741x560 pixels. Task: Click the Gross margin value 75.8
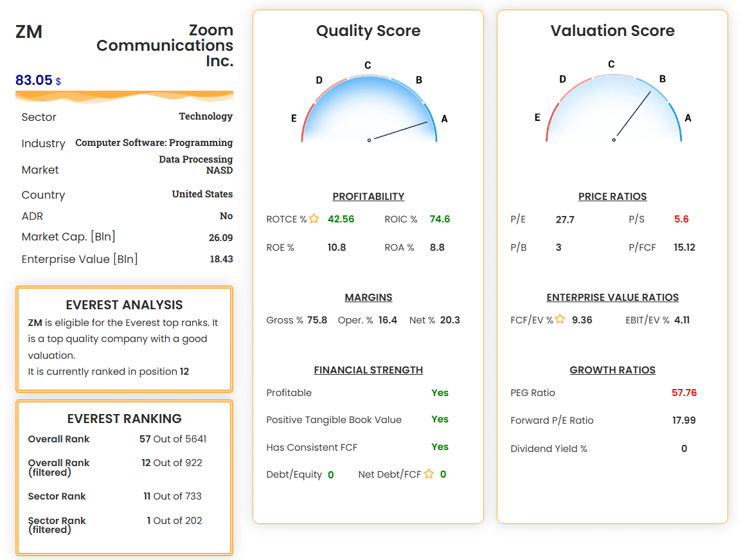click(317, 320)
